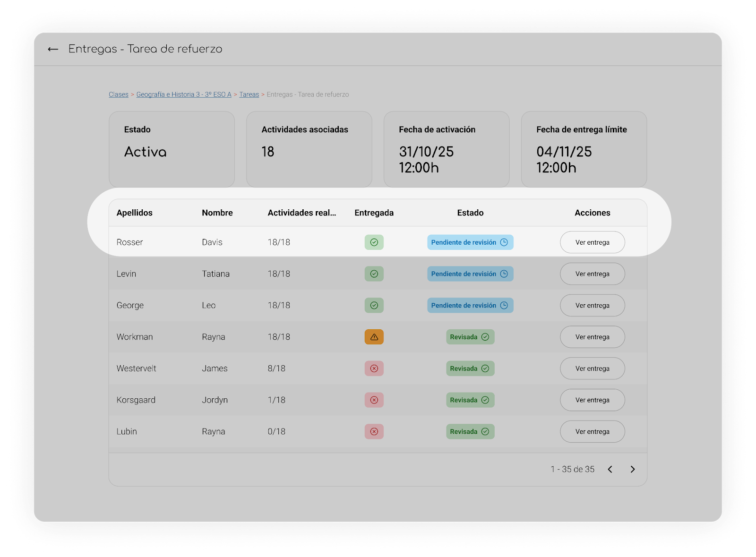This screenshot has width=756, height=557.
Task: Click the red not-delivered icon for Westervelt
Action: pyautogui.click(x=374, y=368)
